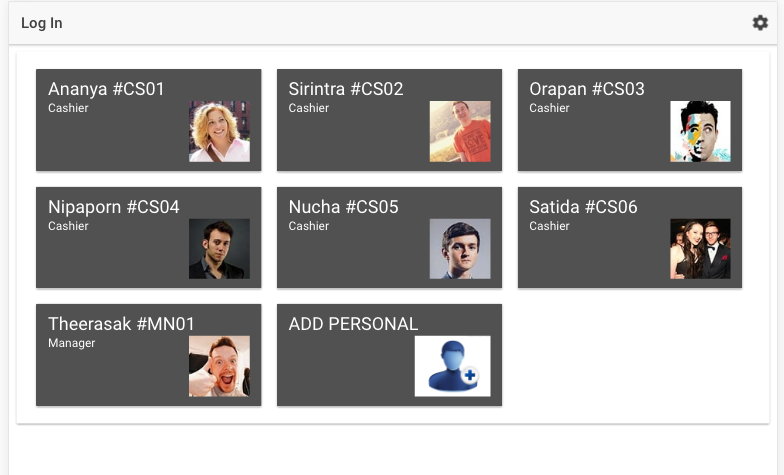784x475 pixels.
Task: Click the add personal user icon
Action: (452, 366)
